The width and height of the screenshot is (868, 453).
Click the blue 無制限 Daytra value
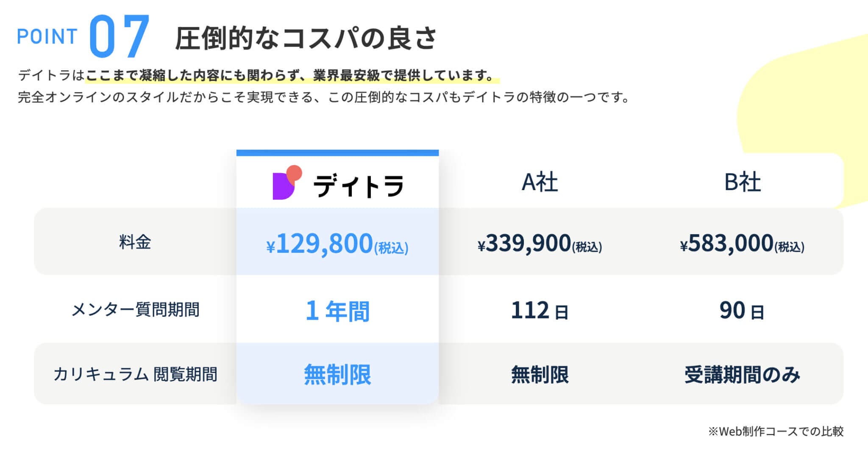[337, 375]
